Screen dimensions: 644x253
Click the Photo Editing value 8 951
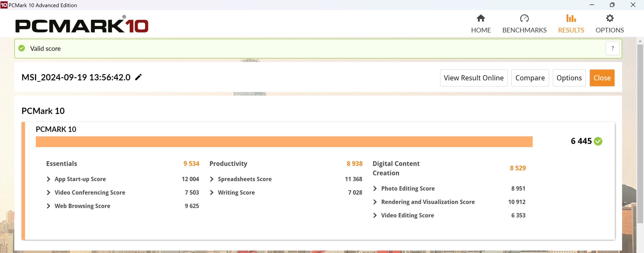click(x=518, y=188)
